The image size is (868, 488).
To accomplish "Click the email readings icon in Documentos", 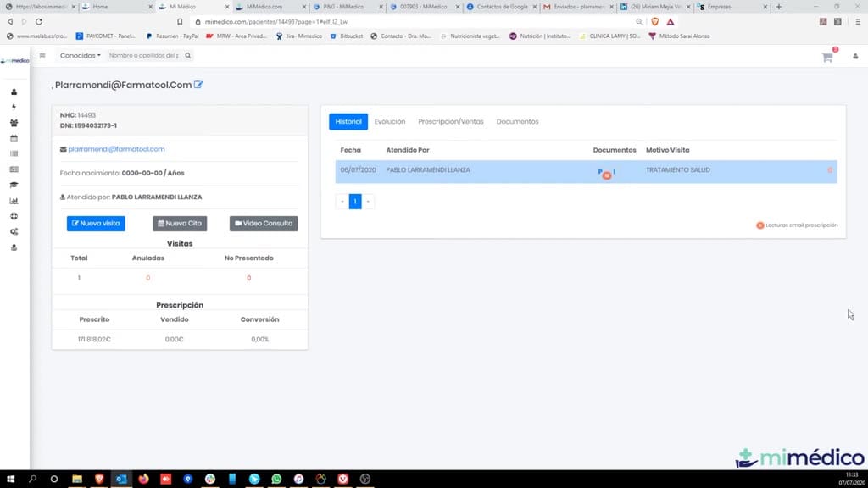I will 607,175.
